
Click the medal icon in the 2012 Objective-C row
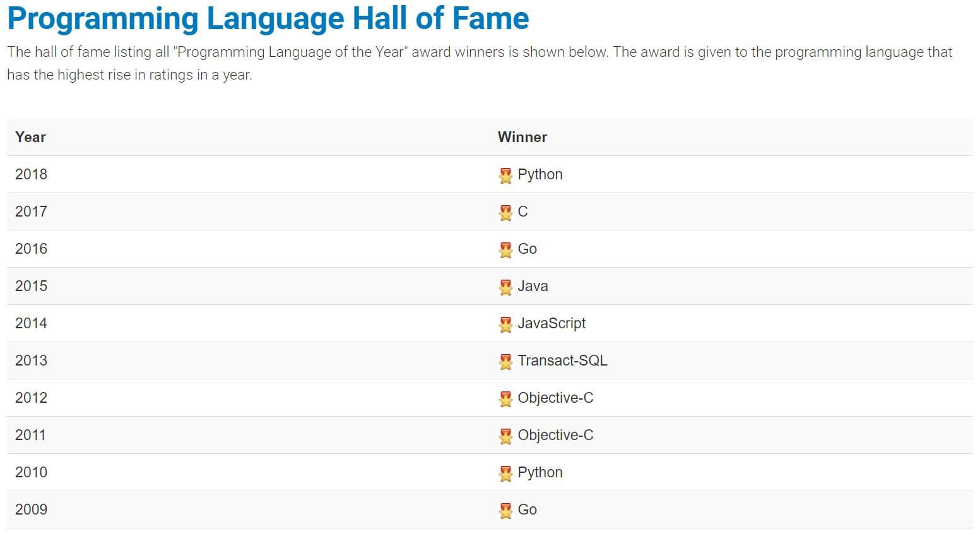(x=505, y=399)
